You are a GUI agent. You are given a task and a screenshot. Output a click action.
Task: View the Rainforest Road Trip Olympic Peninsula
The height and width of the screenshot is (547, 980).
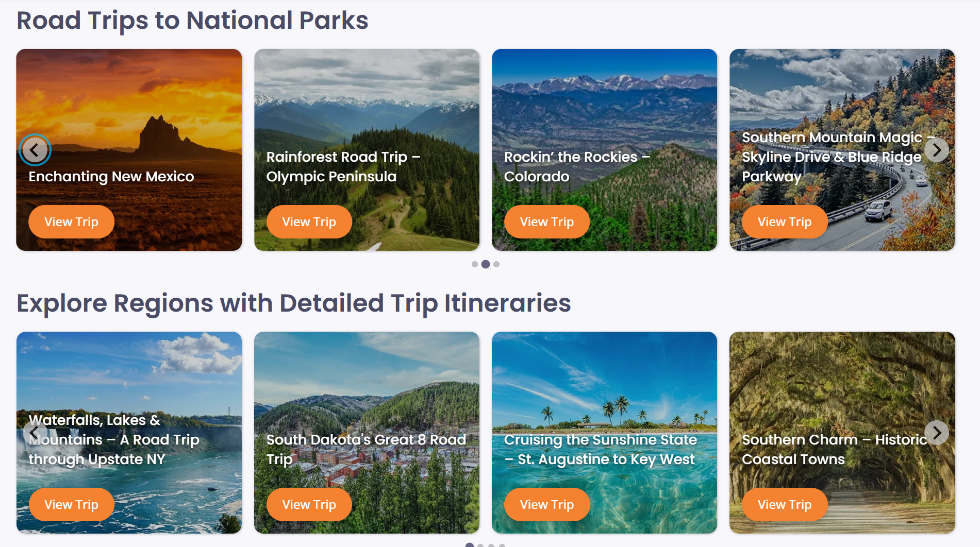tap(309, 222)
